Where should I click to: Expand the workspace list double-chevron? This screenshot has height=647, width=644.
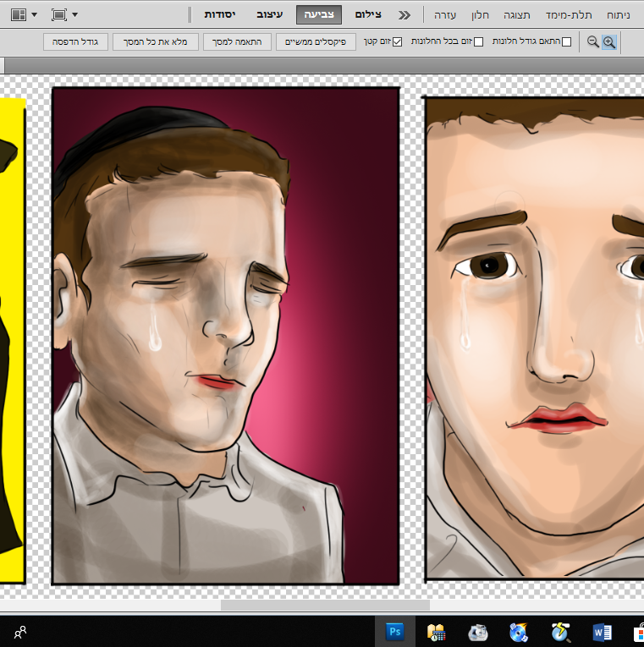point(405,15)
